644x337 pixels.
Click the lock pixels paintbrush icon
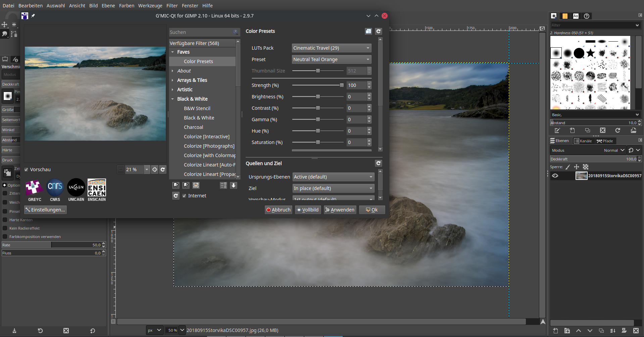click(568, 167)
